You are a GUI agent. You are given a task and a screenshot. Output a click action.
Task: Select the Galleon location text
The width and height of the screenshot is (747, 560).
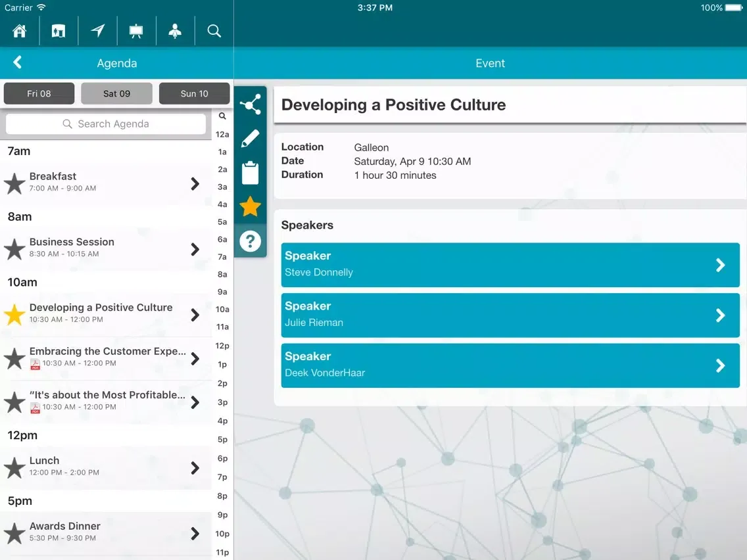(x=371, y=148)
